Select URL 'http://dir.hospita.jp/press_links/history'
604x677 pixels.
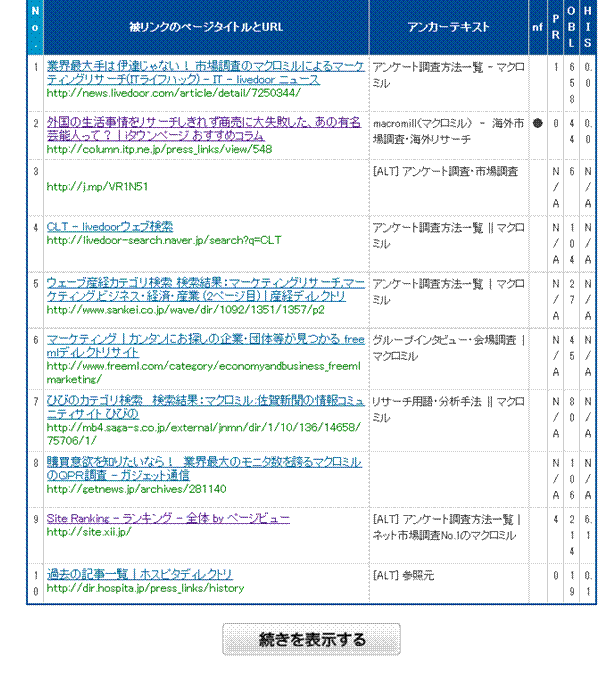point(145,588)
